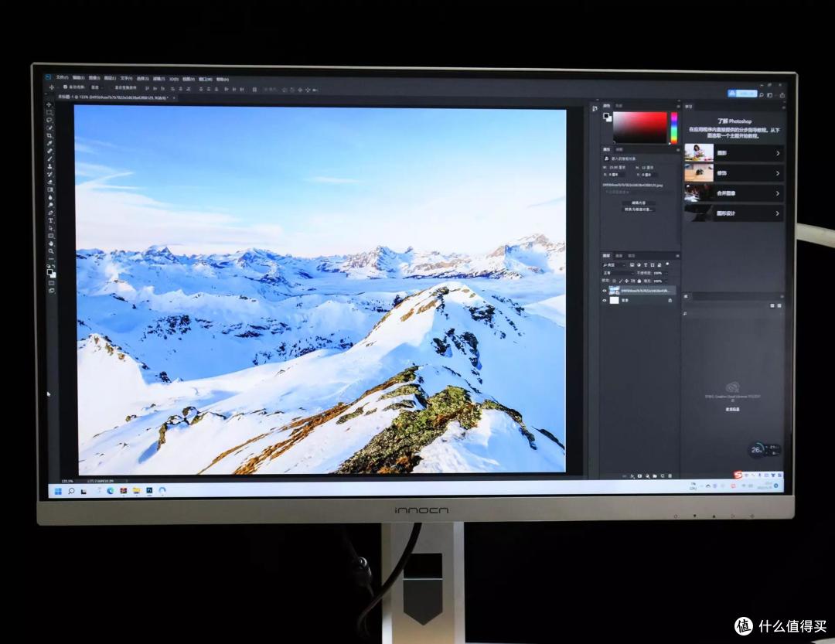Open the layer Fill dropdown arrow
The image size is (835, 644).
click(x=666, y=281)
